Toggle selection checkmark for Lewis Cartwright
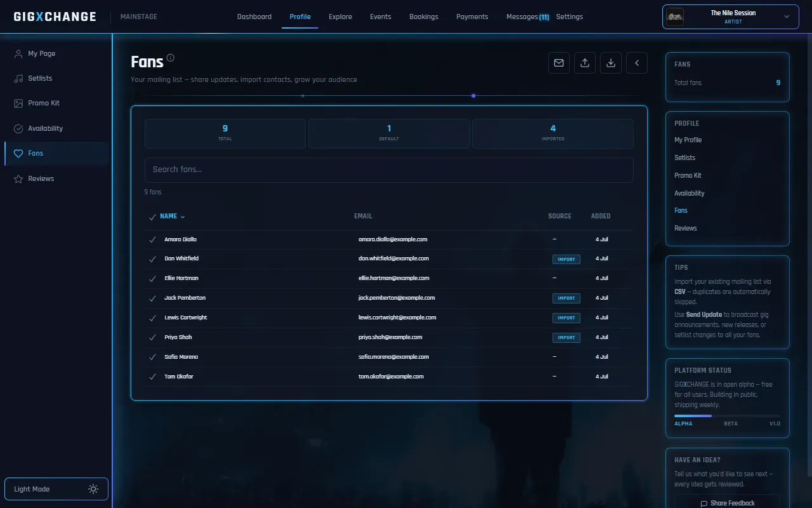This screenshot has height=508, width=812. [x=152, y=318]
